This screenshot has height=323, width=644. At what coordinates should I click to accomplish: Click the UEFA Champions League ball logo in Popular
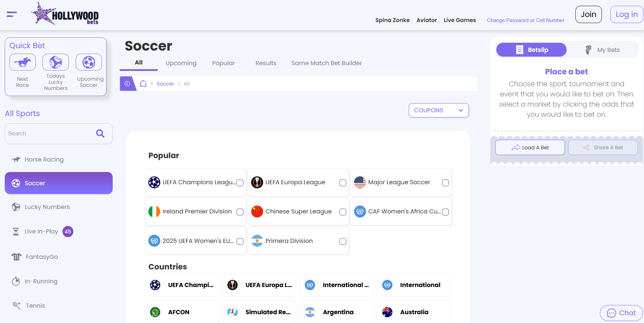point(154,183)
